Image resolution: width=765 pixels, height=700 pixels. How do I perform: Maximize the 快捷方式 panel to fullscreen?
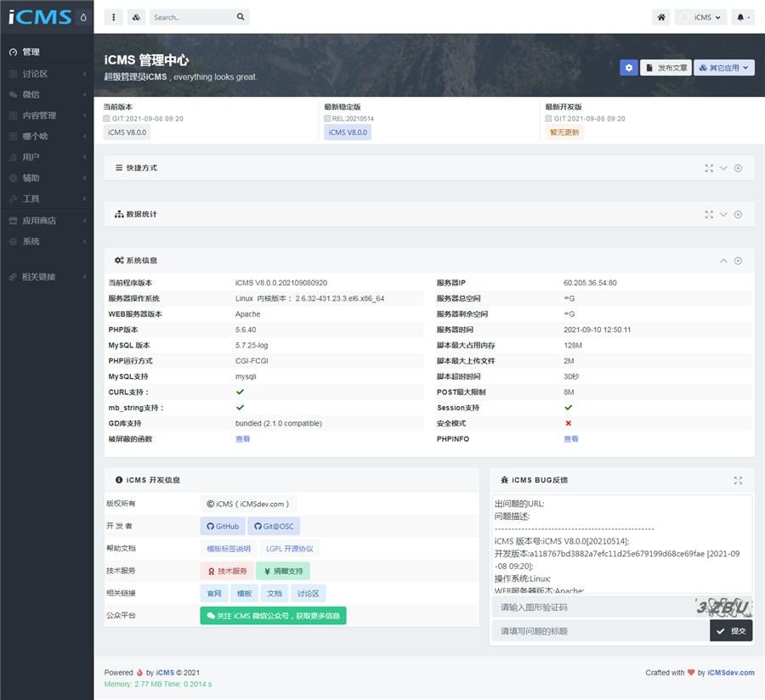tap(709, 168)
